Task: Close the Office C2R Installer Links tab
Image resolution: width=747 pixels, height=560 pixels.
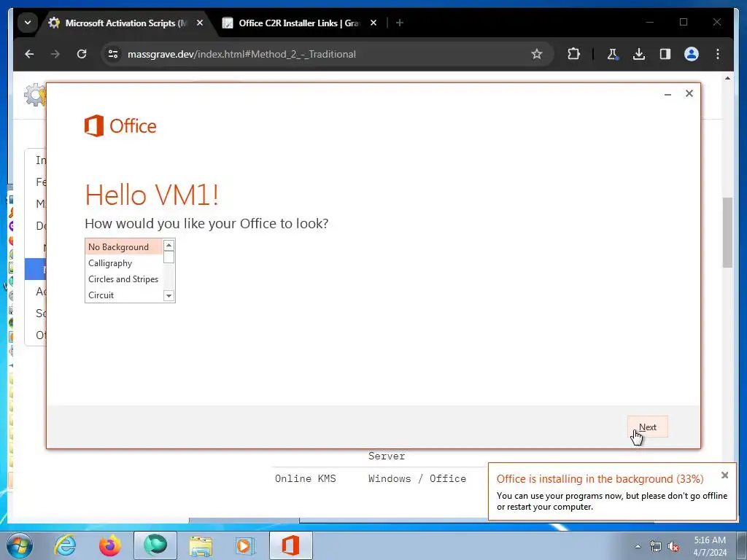Action: [x=373, y=23]
